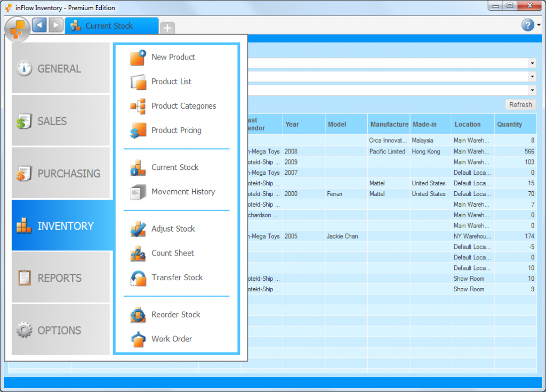Open the topmost filter dropdown
This screenshot has width=546, height=392.
[532, 63]
